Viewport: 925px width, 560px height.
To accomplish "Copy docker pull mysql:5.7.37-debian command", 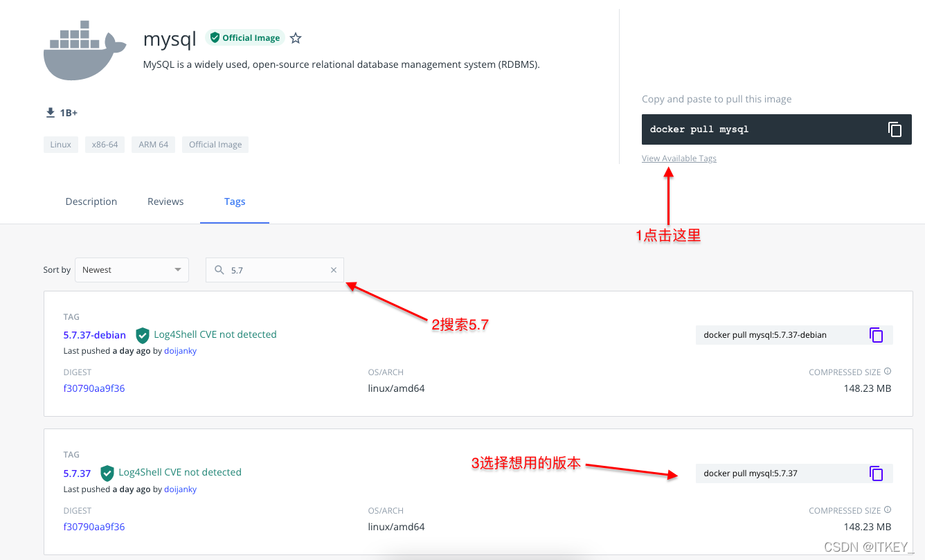I will tap(876, 335).
